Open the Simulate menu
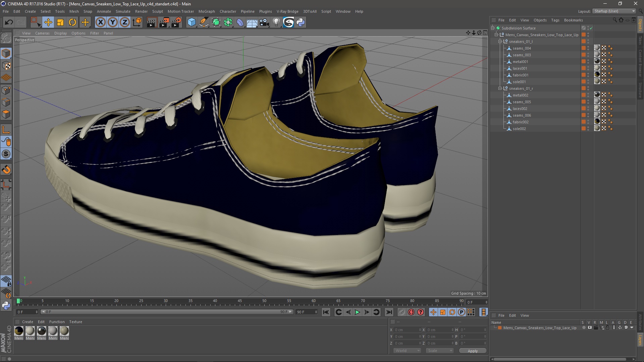 (123, 11)
